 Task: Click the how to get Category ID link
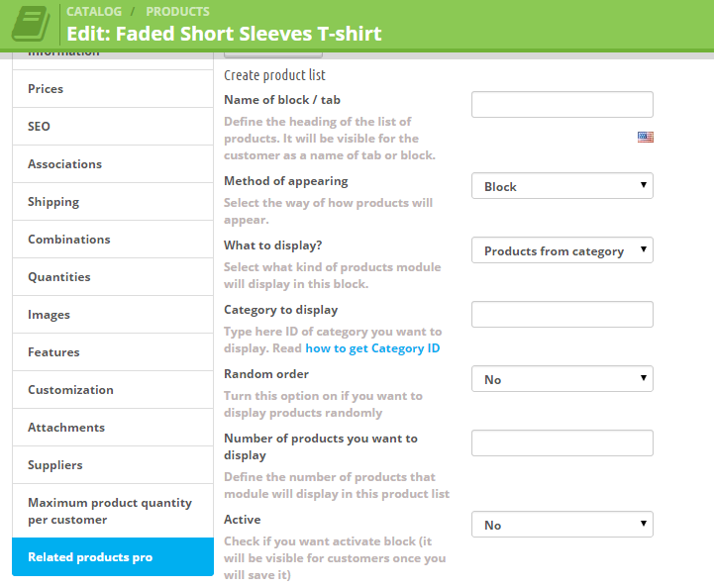point(372,348)
